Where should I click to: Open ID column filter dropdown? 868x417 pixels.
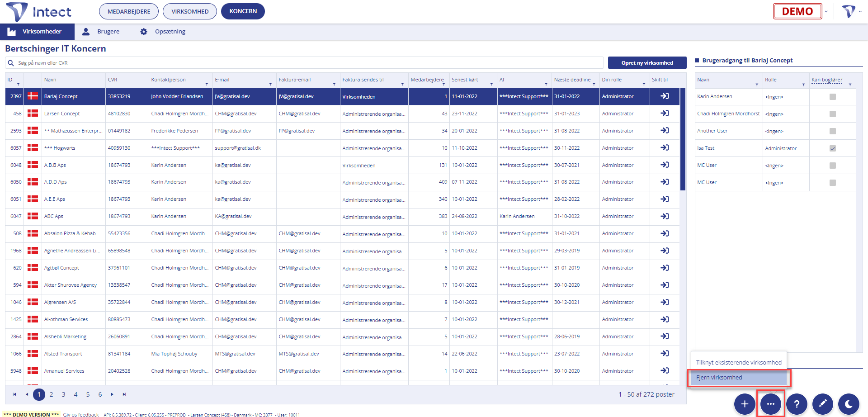pos(19,85)
